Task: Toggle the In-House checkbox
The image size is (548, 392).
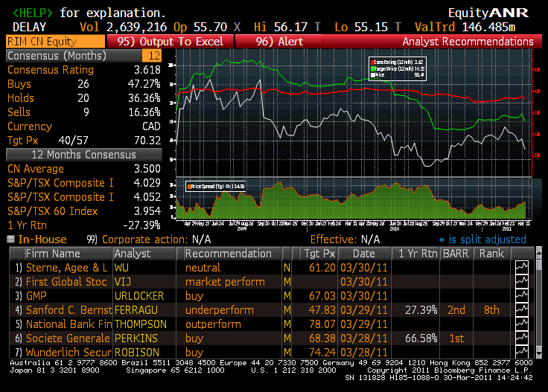Action: tap(11, 239)
